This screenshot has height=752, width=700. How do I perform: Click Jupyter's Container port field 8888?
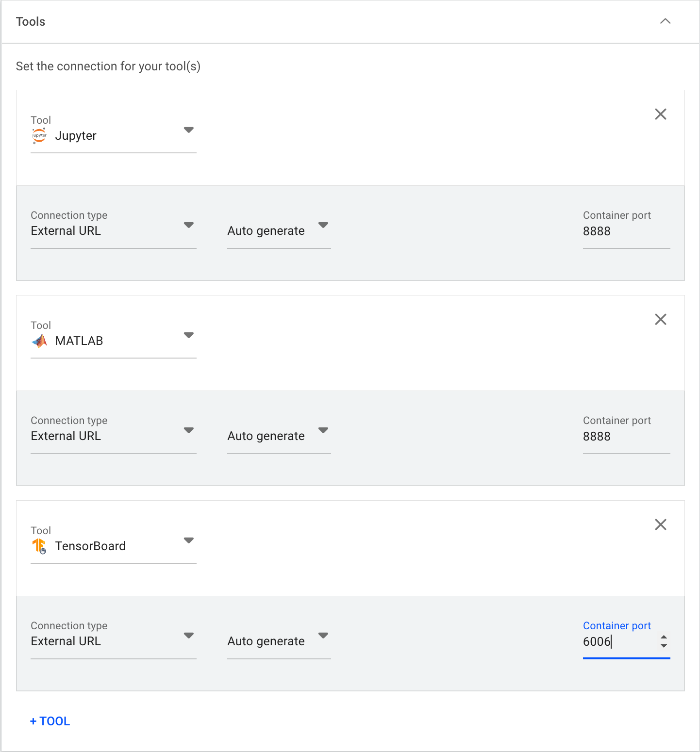(626, 231)
